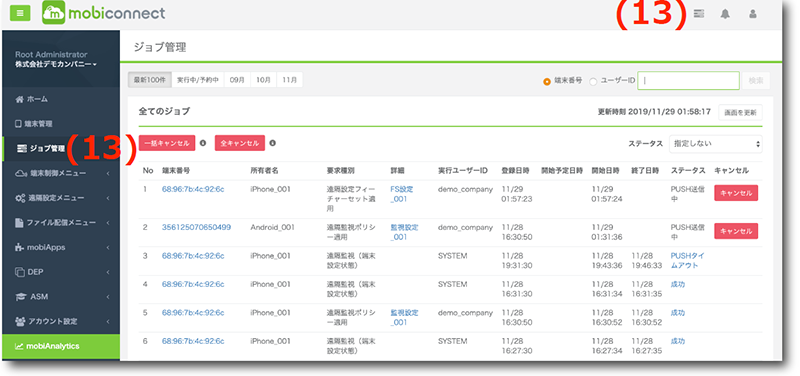
Task: Click the 一括キャンセル button
Action: point(167,143)
